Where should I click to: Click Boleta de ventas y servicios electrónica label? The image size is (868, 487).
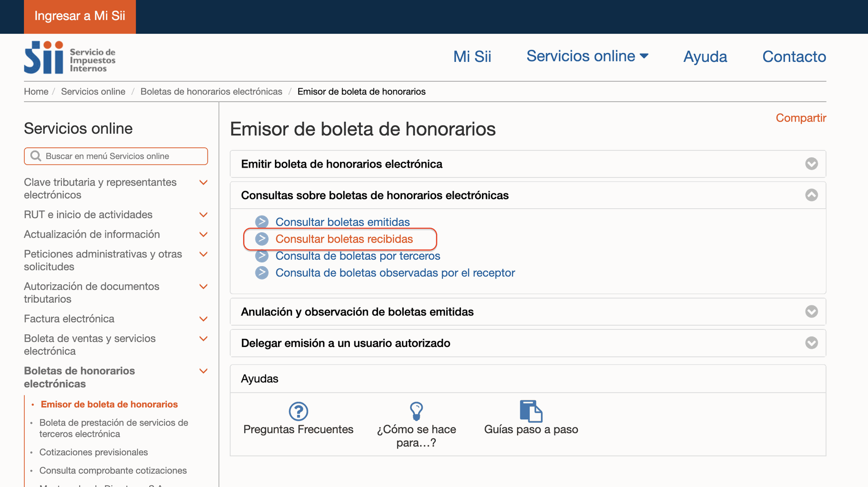point(90,345)
